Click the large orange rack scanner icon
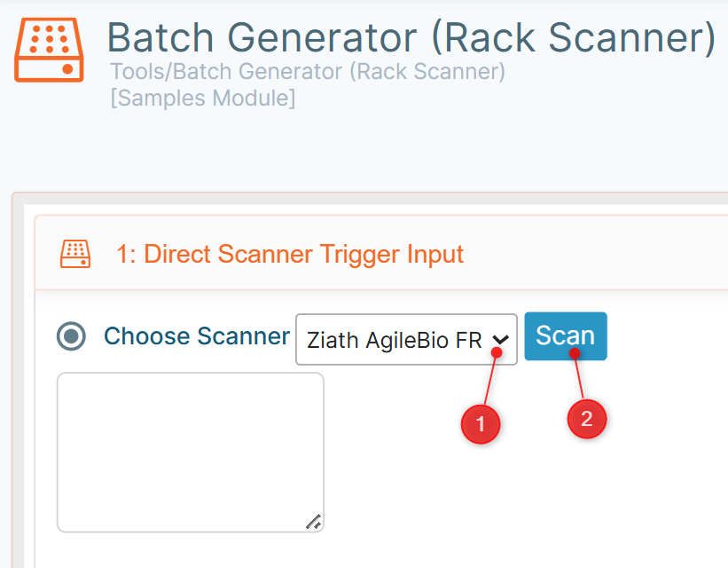The height and width of the screenshot is (568, 728). [x=49, y=51]
